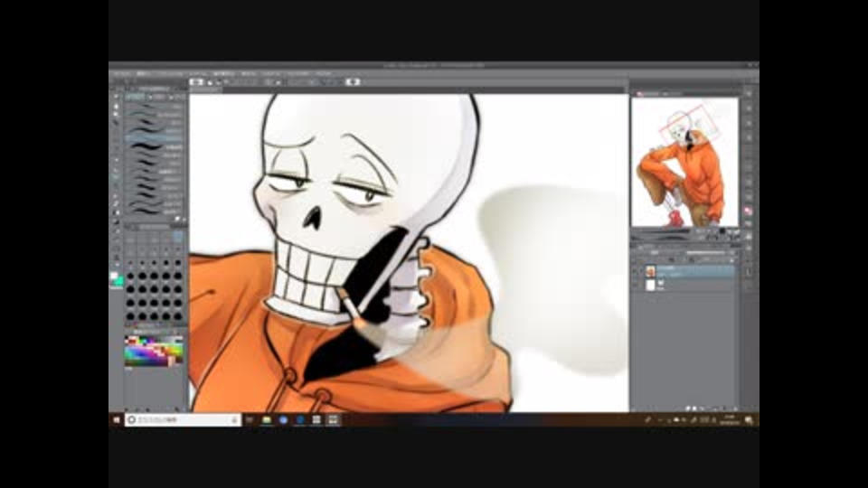This screenshot has width=868, height=488.
Task: Select the highlighted active tool in tool palette
Action: click(x=117, y=178)
